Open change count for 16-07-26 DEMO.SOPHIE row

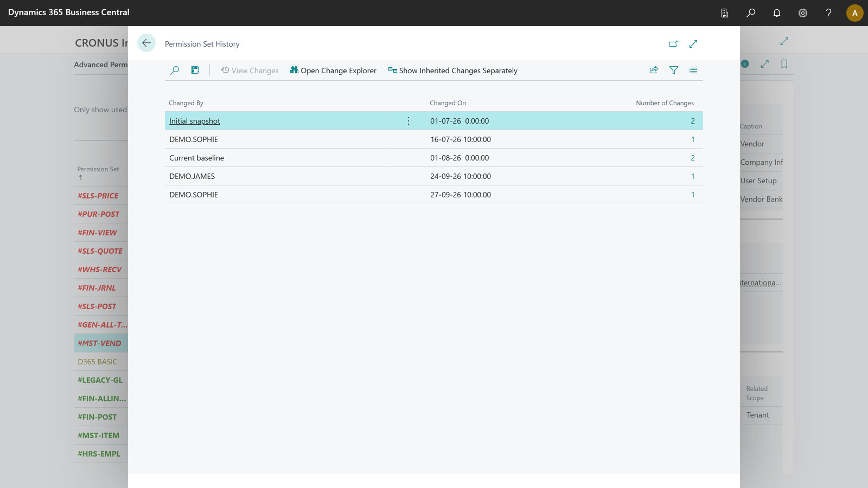click(693, 139)
